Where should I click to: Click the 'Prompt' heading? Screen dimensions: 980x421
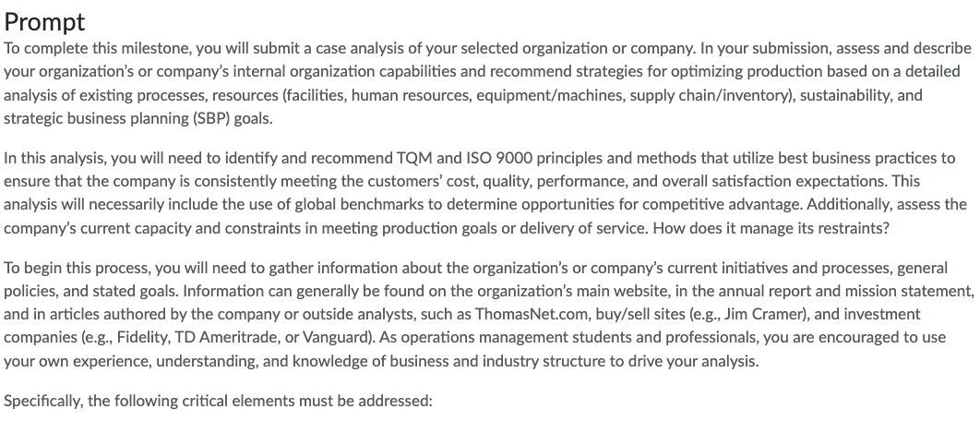[44, 22]
